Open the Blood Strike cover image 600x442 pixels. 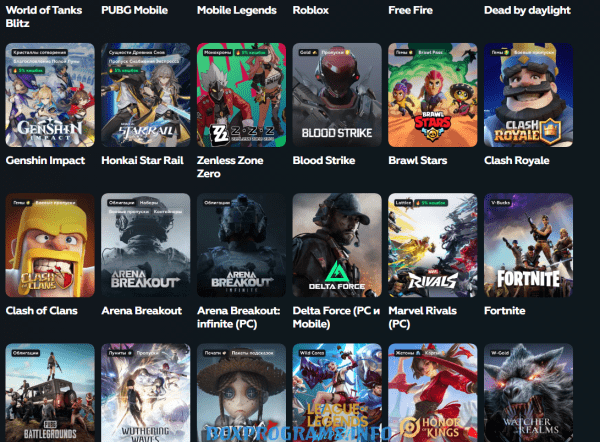point(337,95)
